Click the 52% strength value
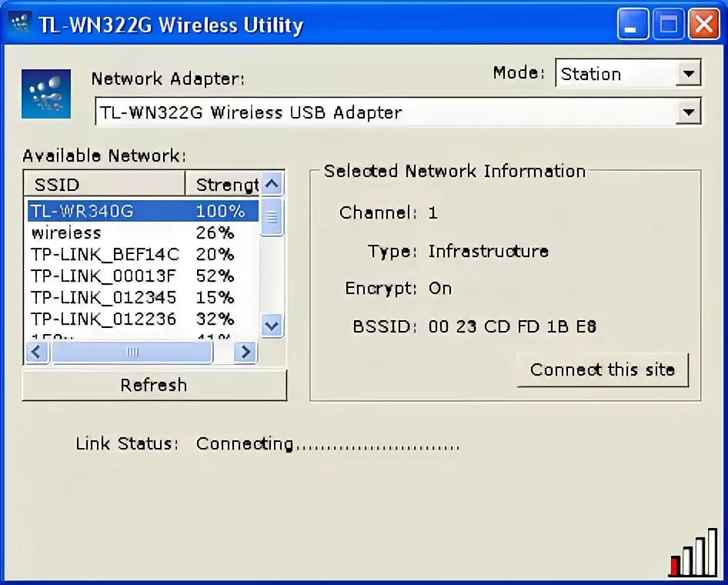Viewport: 728px width, 585px height. [215, 276]
